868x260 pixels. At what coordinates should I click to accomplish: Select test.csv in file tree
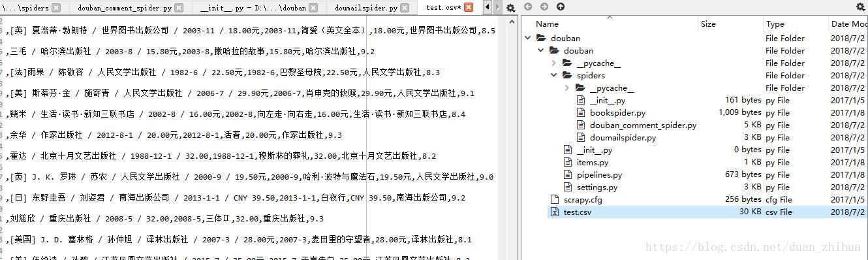coord(578,212)
